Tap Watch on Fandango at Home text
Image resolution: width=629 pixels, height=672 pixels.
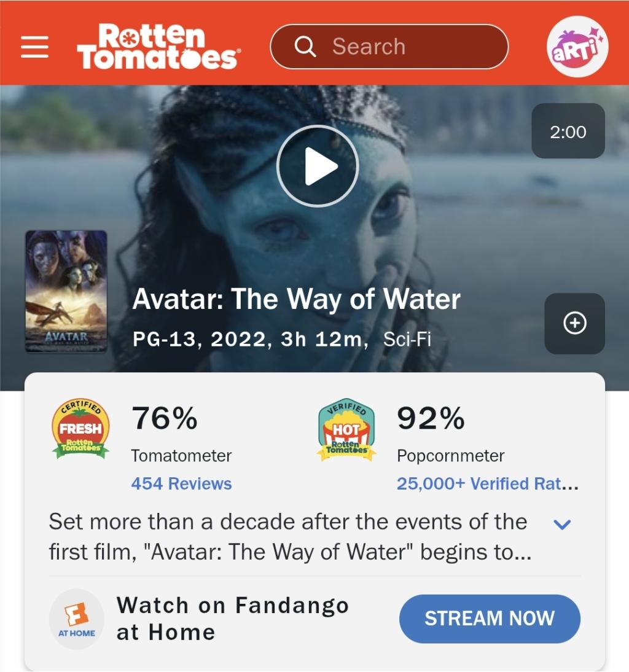point(233,619)
